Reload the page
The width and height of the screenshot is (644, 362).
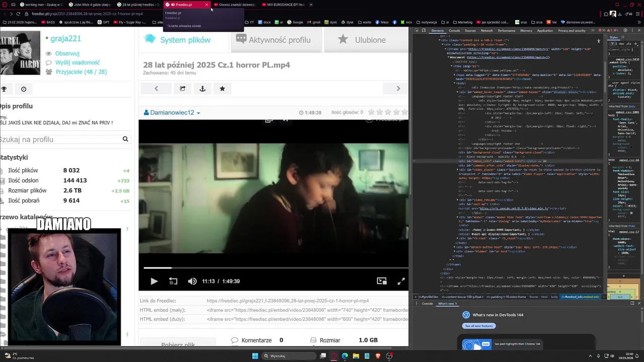click(18, 14)
